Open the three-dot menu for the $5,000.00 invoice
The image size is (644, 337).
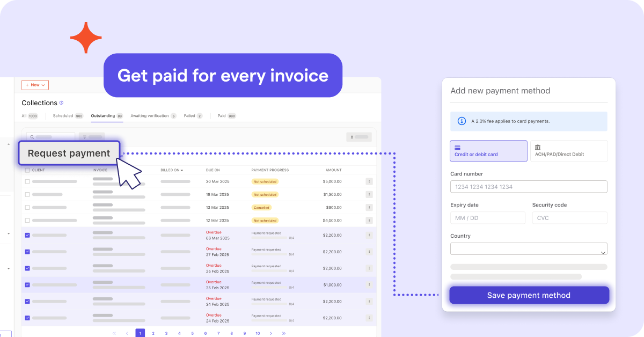(x=369, y=181)
